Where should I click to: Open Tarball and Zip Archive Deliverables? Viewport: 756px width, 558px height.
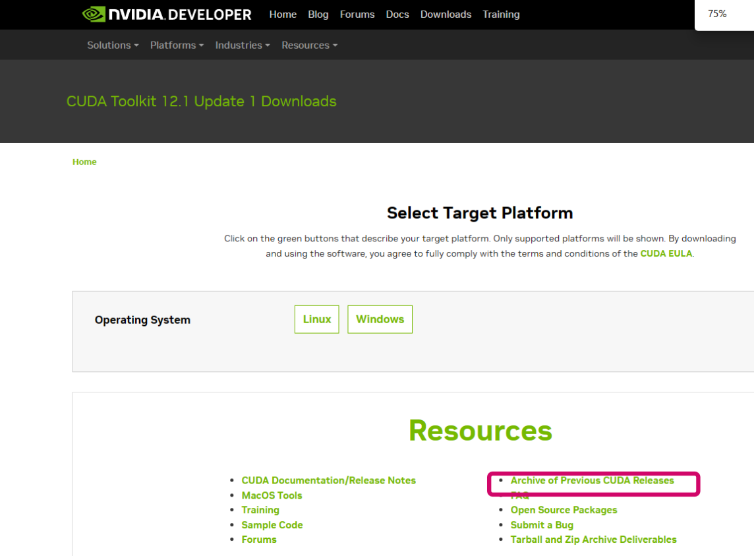593,540
